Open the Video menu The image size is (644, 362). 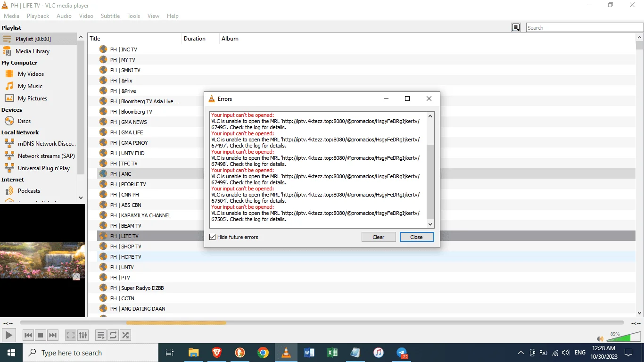coord(86,16)
